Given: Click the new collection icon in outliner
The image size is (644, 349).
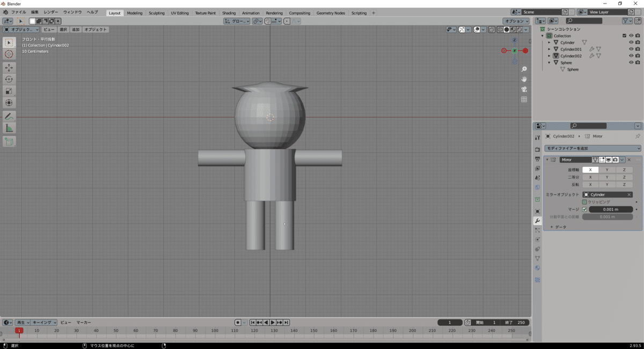Looking at the screenshot, I should [x=638, y=20].
